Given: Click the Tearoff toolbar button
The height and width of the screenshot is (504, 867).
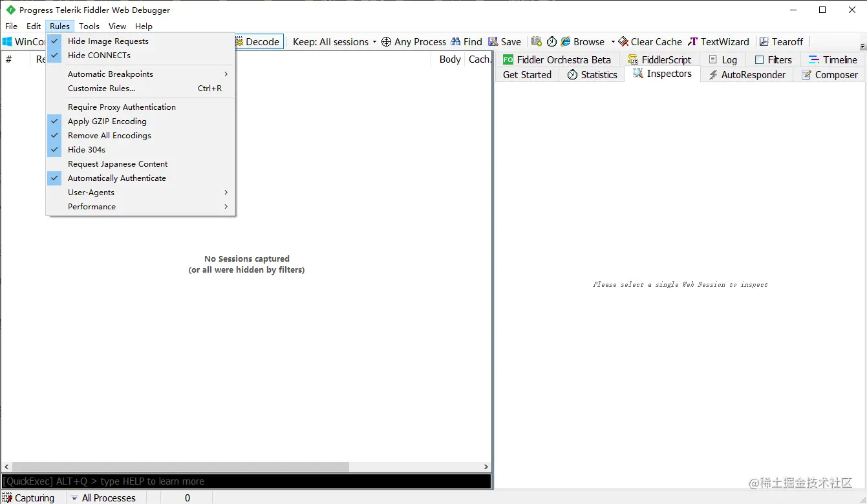Looking at the screenshot, I should [781, 42].
